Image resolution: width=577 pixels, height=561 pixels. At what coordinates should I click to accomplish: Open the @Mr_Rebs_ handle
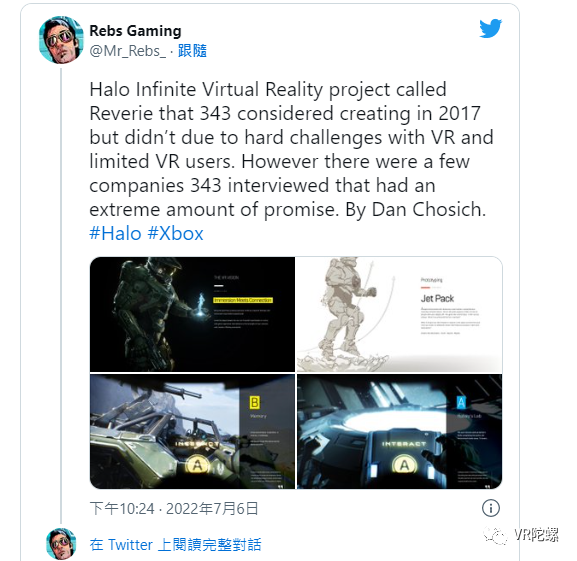127,51
